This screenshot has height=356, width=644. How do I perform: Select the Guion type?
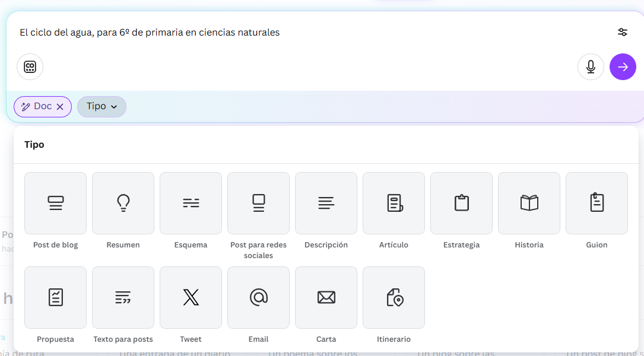click(597, 204)
